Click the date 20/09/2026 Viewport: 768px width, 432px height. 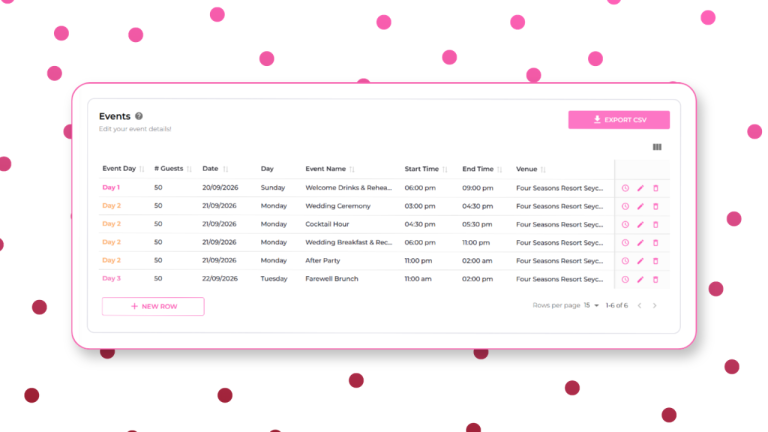click(220, 188)
